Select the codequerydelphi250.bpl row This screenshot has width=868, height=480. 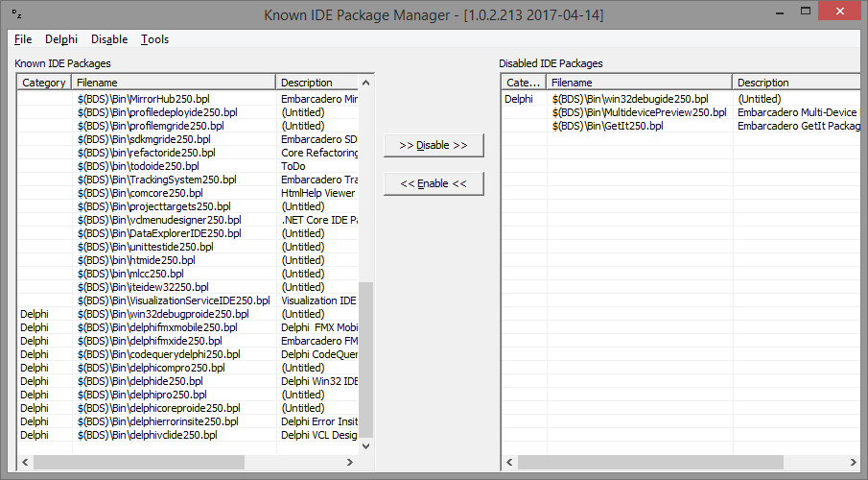(x=188, y=354)
